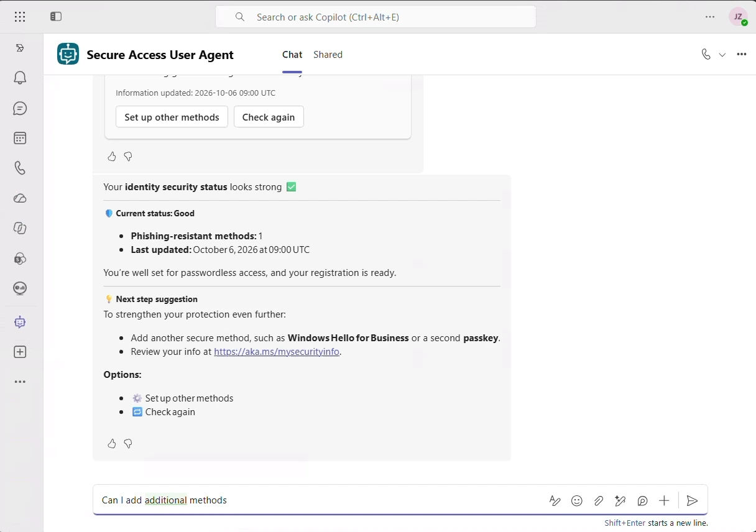Click the Check again button

click(269, 117)
